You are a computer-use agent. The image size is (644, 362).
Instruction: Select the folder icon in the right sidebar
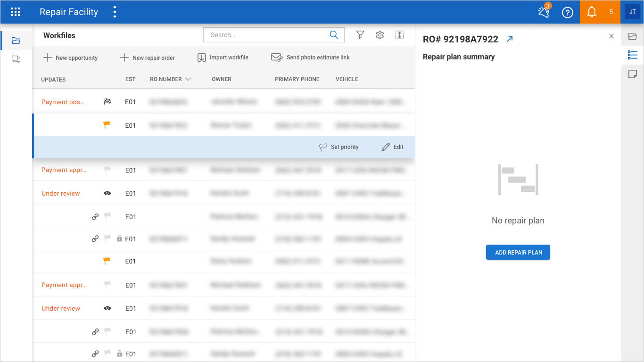[633, 36]
